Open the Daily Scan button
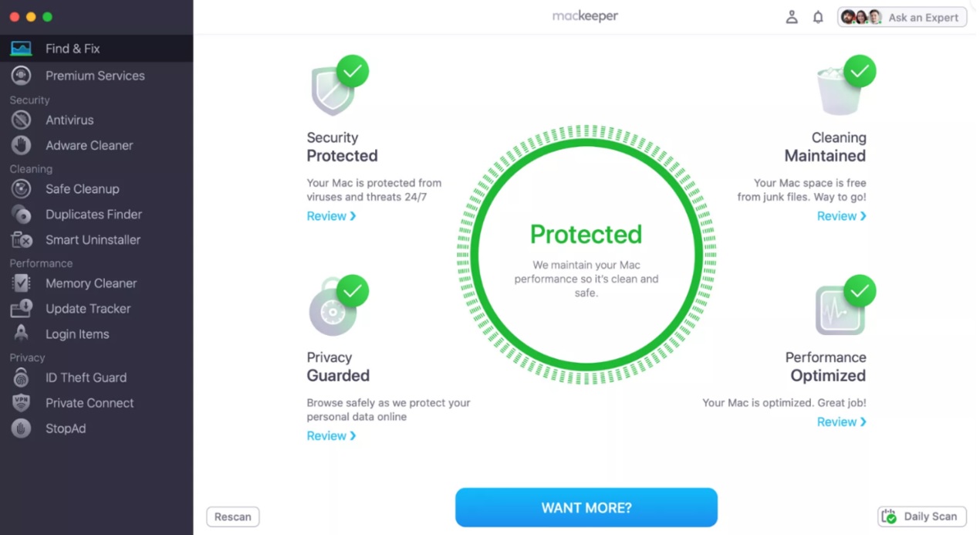The image size is (980, 535). 922,517
